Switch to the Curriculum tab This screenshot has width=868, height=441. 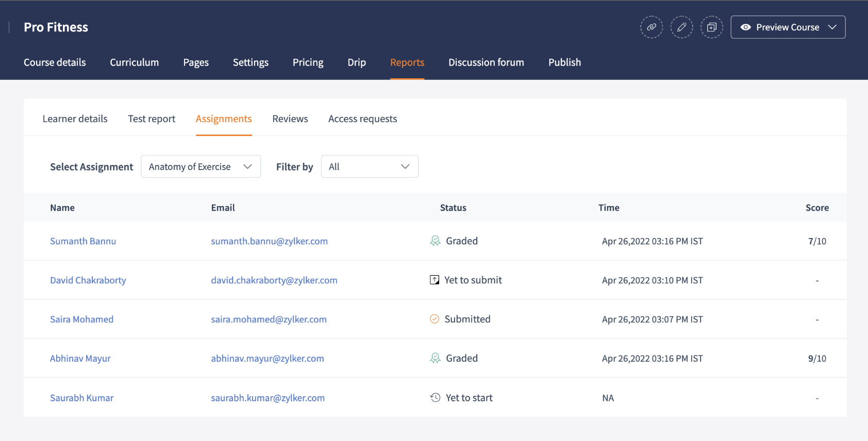click(x=134, y=62)
